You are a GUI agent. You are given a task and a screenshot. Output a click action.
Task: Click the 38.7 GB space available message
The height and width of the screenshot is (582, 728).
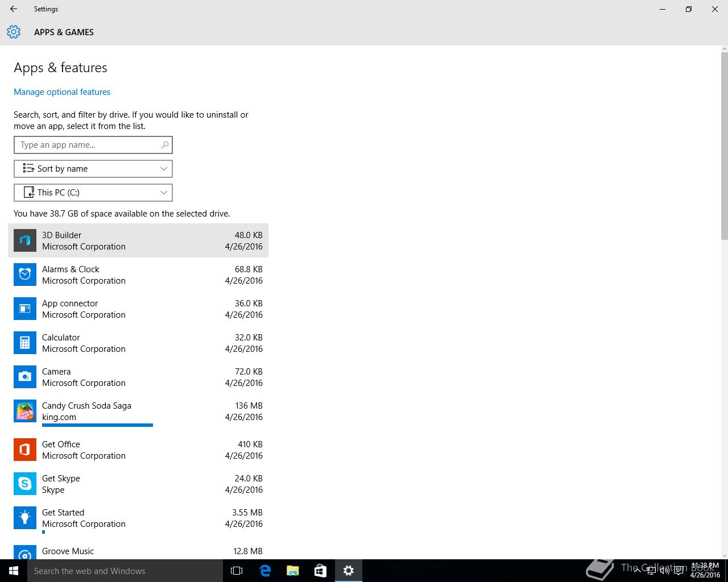pyautogui.click(x=122, y=214)
